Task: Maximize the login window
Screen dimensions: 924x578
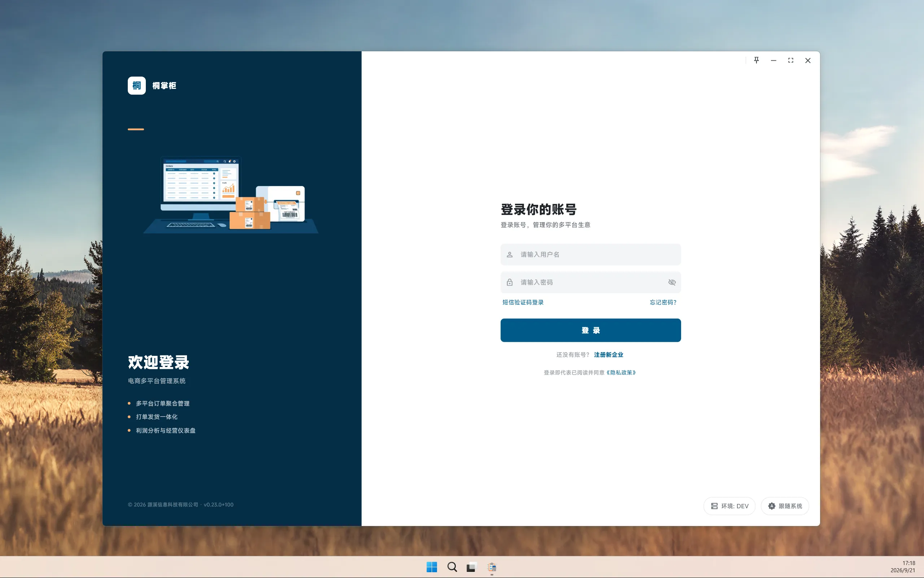Action: (791, 60)
